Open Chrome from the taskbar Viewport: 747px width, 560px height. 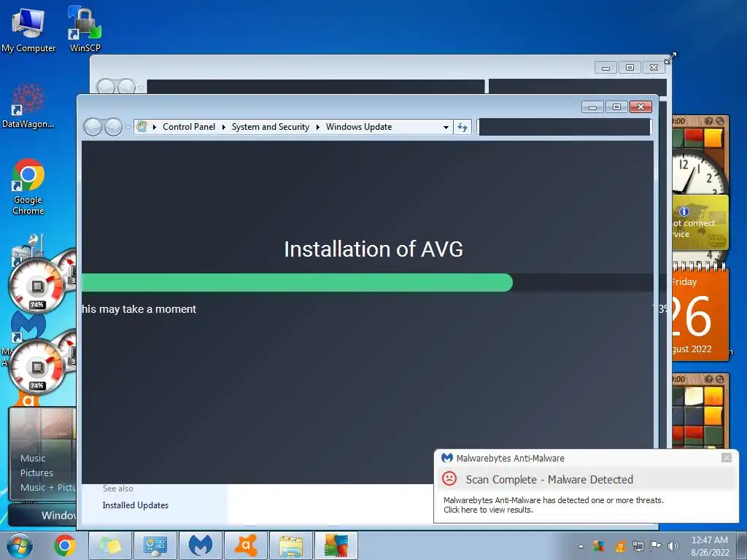click(x=64, y=545)
